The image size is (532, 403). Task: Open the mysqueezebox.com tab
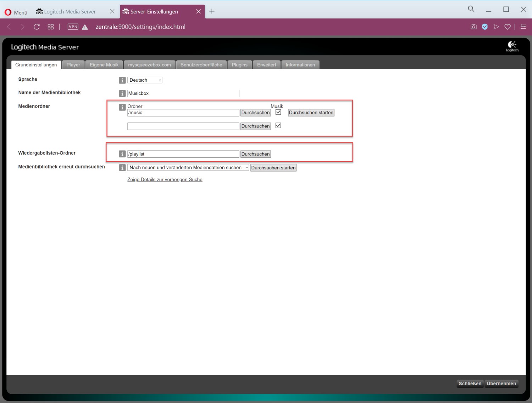150,65
